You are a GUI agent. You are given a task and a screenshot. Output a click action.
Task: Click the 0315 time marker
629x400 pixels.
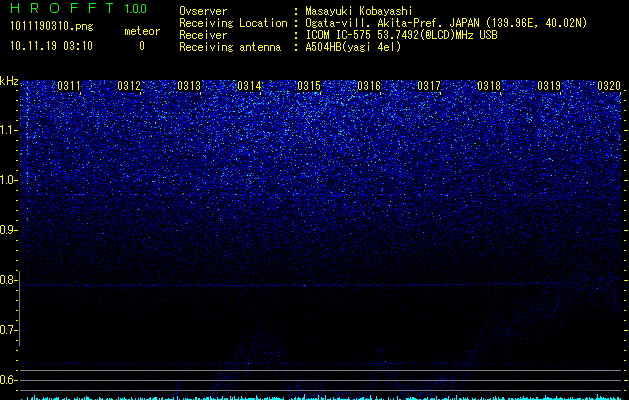[309, 86]
